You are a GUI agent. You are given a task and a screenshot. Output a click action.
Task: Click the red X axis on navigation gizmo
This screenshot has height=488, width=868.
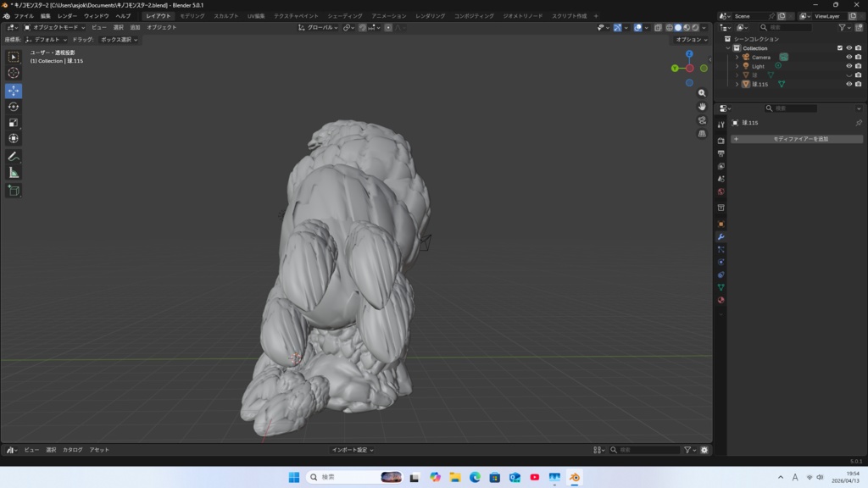(x=690, y=68)
